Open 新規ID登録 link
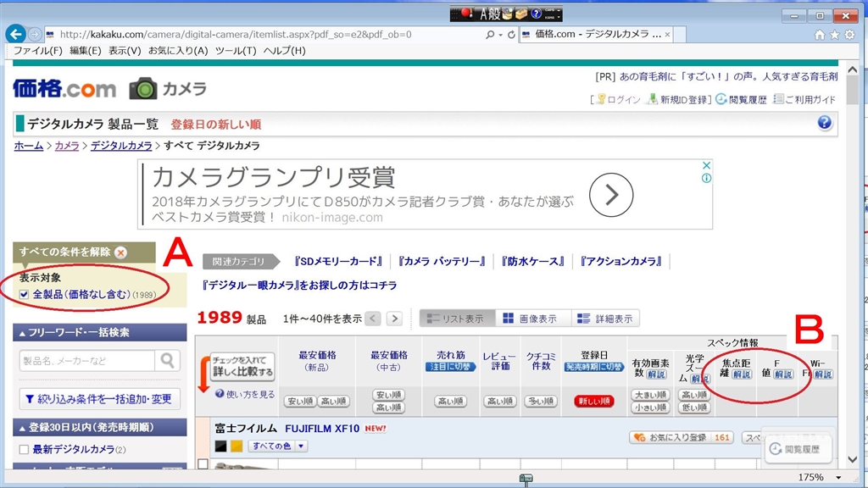The height and width of the screenshot is (488, 868). (x=678, y=100)
